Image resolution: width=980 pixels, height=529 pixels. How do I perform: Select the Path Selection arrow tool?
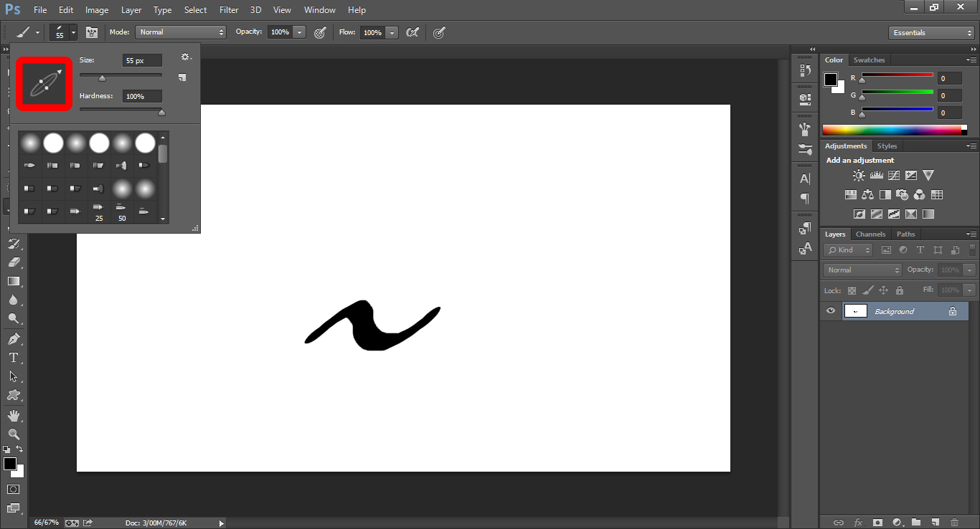(x=14, y=376)
